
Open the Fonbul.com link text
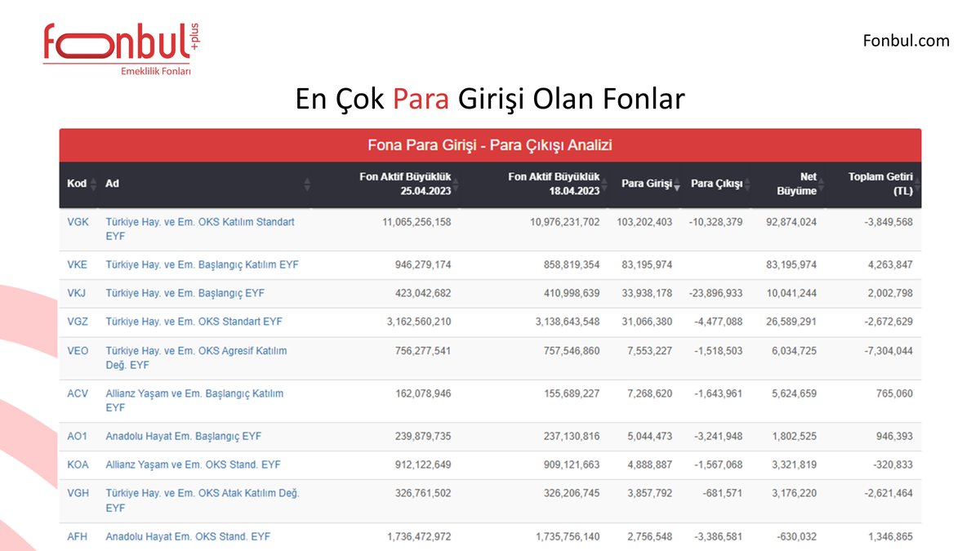(x=906, y=40)
